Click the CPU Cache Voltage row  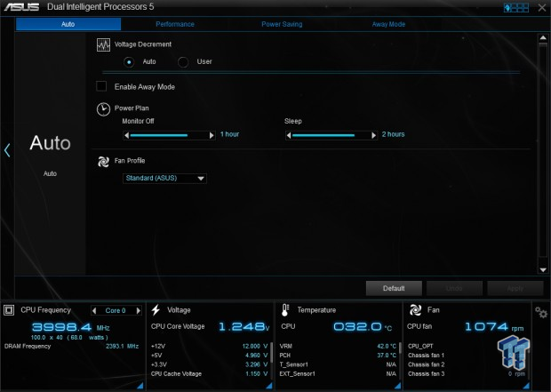(210, 373)
